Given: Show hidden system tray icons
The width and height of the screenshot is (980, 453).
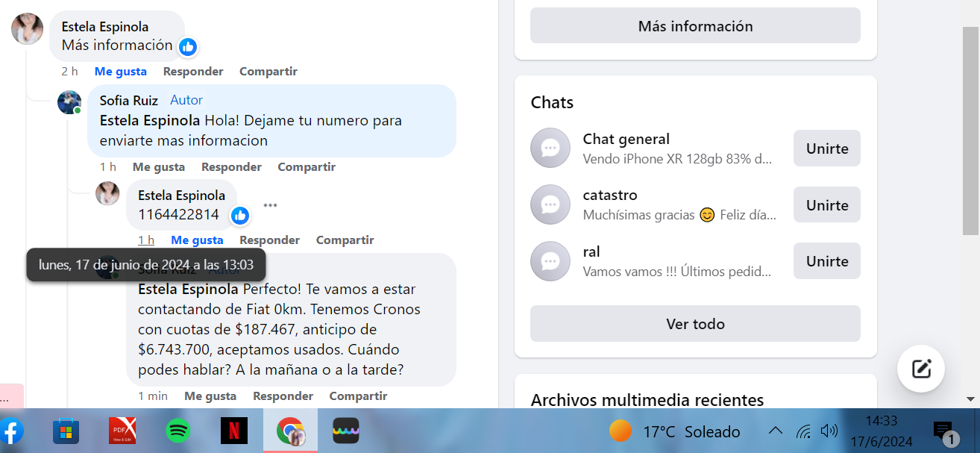Looking at the screenshot, I should pos(776,431).
